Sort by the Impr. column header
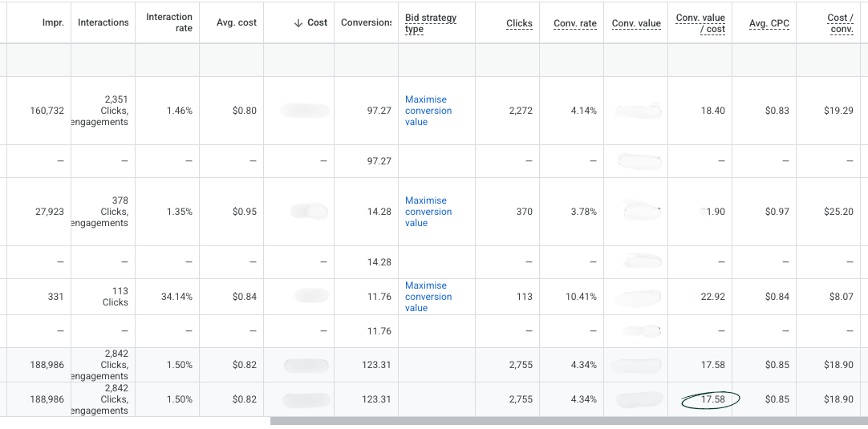 (53, 22)
